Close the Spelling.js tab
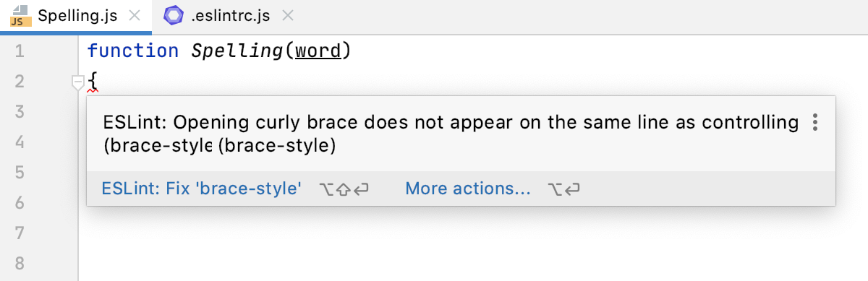Image resolution: width=868 pixels, height=281 pixels. click(135, 16)
